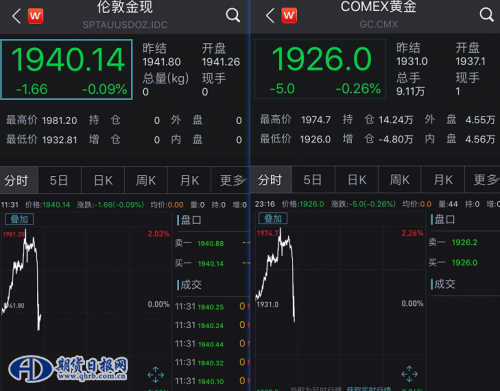
Task: Open search on 伦敦金现 panel
Action: click(233, 15)
